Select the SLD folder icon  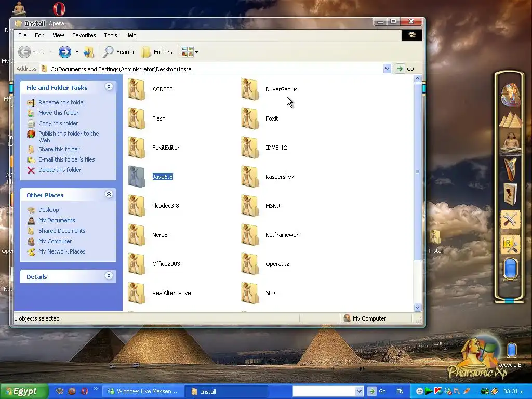(x=250, y=293)
